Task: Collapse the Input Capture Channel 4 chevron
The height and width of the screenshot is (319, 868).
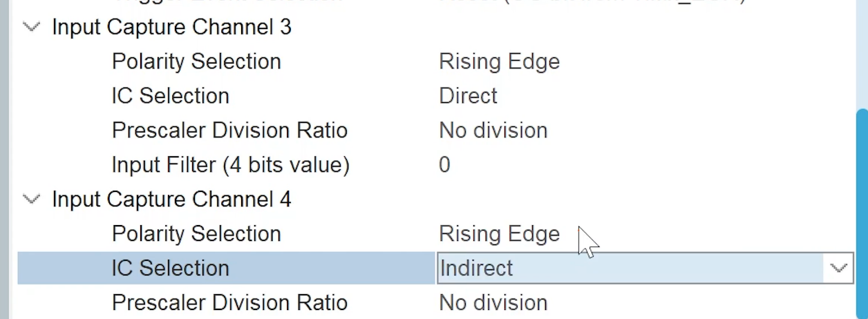Action: 31,200
